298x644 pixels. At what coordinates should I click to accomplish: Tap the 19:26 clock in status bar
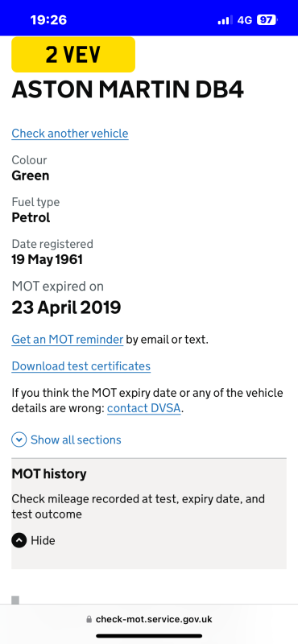pyautogui.click(x=48, y=19)
